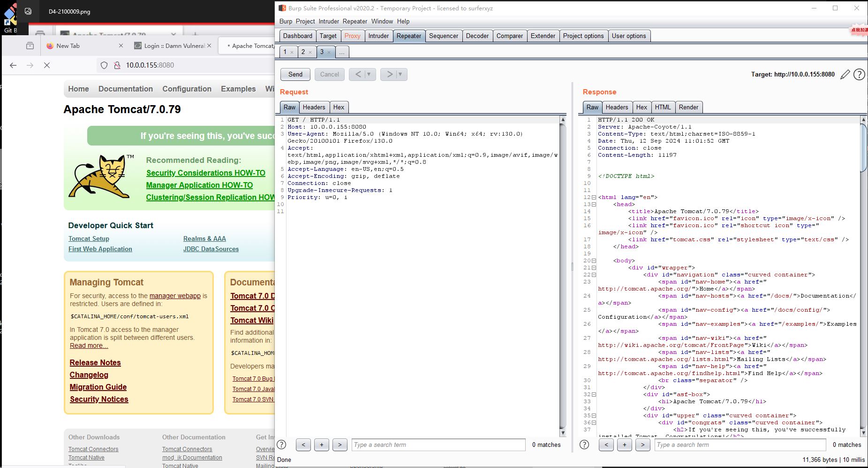This screenshot has height=468, width=868.
Task: Collapse the head element fold at line 13
Action: point(594,204)
